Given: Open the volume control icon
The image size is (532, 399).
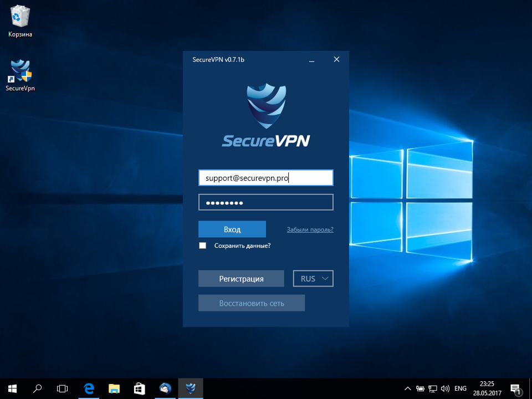Looking at the screenshot, I should pyautogui.click(x=445, y=389).
